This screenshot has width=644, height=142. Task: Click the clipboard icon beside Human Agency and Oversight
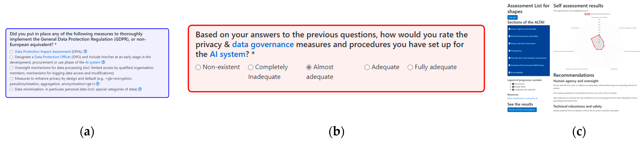pos(509,29)
